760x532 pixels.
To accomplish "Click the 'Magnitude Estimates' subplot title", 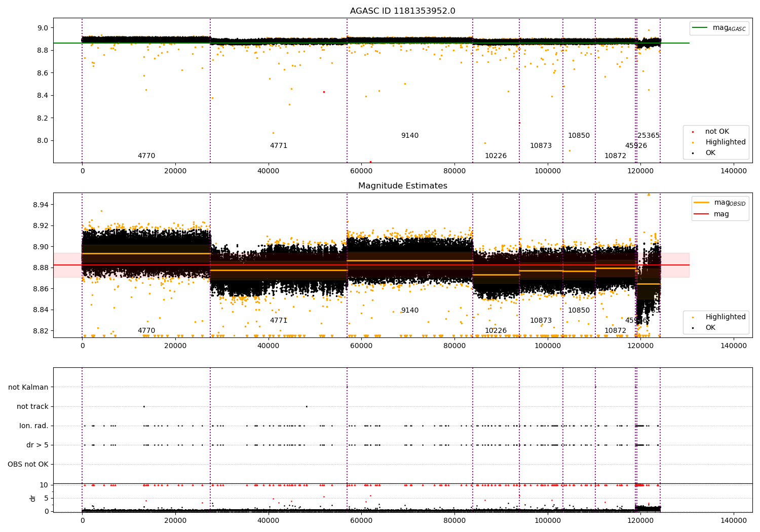I will point(402,186).
